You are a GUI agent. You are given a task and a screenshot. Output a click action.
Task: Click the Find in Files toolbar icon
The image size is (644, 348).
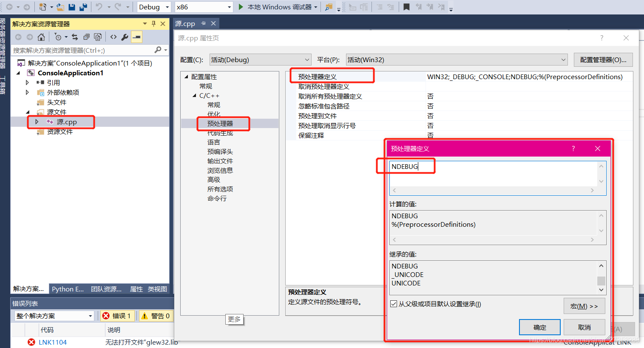point(329,7)
